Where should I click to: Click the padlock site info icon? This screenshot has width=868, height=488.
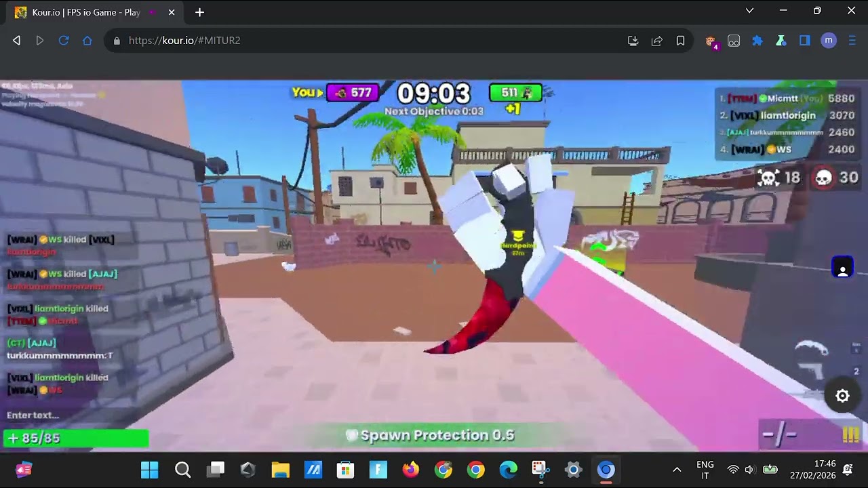click(x=117, y=41)
